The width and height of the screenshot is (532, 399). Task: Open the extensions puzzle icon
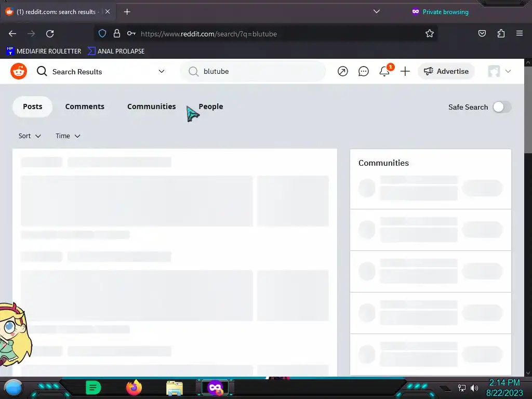click(x=501, y=34)
